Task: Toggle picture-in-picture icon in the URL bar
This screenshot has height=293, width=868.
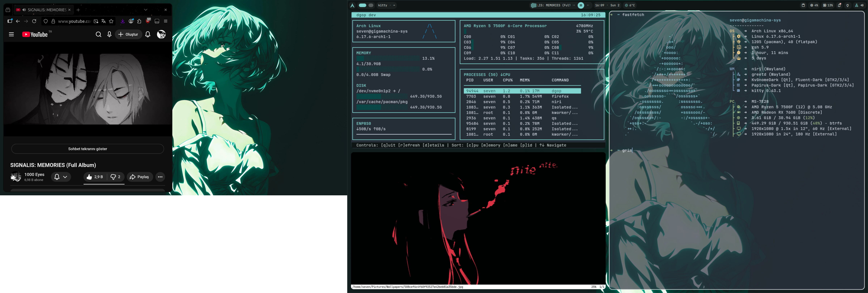Action: pos(96,21)
